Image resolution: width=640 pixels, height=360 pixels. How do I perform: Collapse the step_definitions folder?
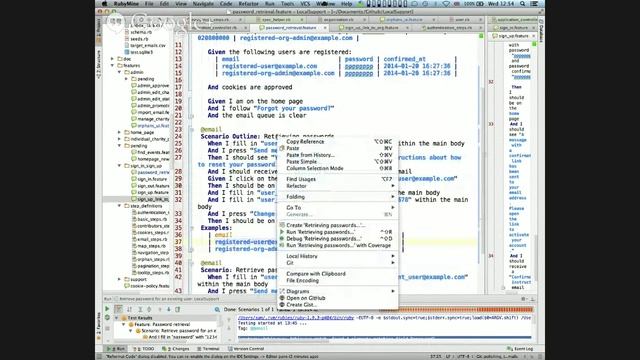point(119,206)
